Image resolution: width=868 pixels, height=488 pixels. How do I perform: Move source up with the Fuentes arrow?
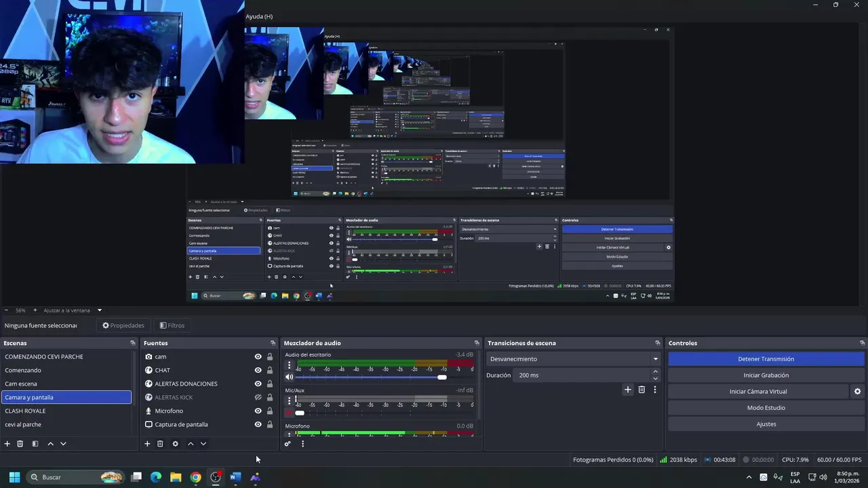pos(191,444)
